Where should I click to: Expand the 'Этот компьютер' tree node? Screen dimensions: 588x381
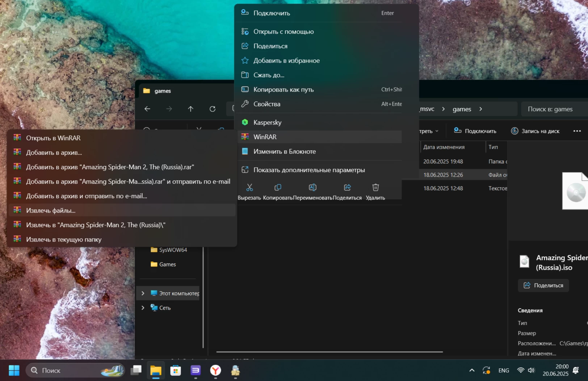[x=143, y=293]
